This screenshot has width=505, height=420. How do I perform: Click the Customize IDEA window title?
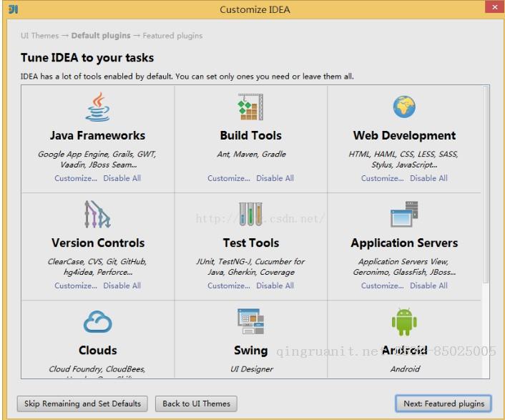click(x=255, y=10)
